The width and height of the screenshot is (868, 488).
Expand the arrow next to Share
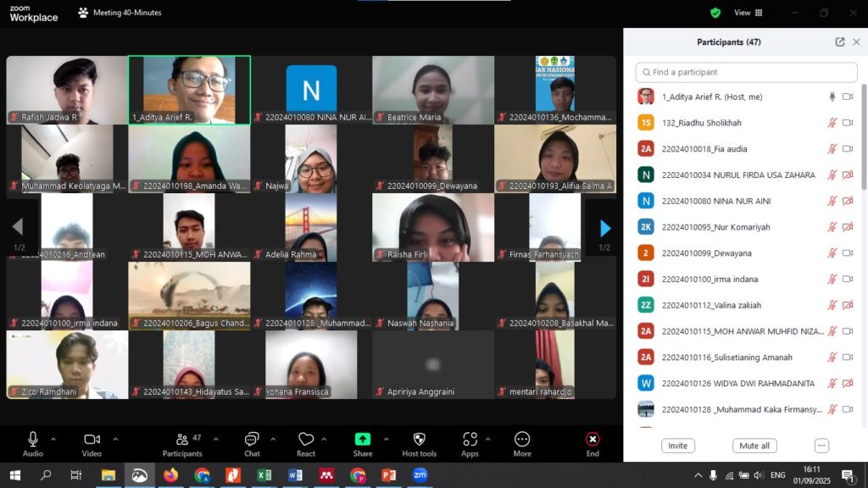[386, 440]
